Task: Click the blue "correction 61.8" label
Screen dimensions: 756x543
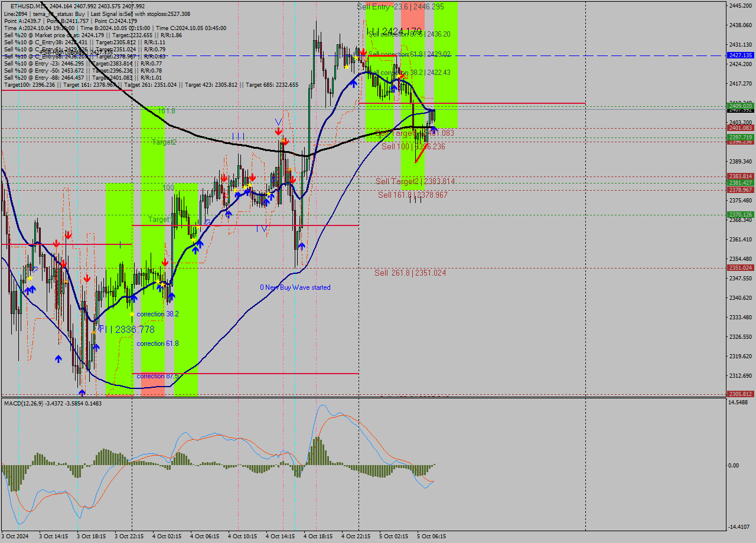Action: (158, 344)
